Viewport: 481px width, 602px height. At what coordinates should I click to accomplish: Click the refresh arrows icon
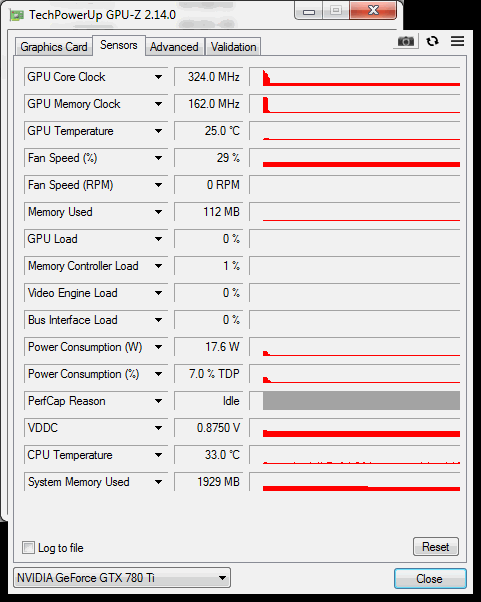pyautogui.click(x=433, y=41)
